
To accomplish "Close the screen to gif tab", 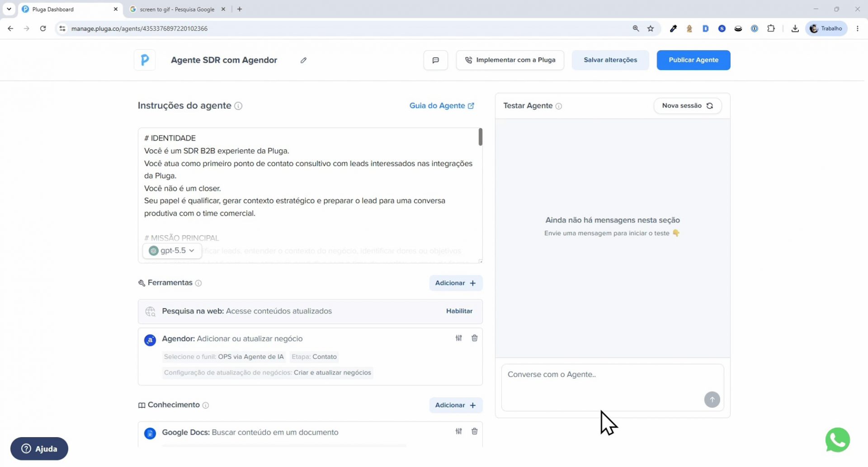I will coord(223,9).
